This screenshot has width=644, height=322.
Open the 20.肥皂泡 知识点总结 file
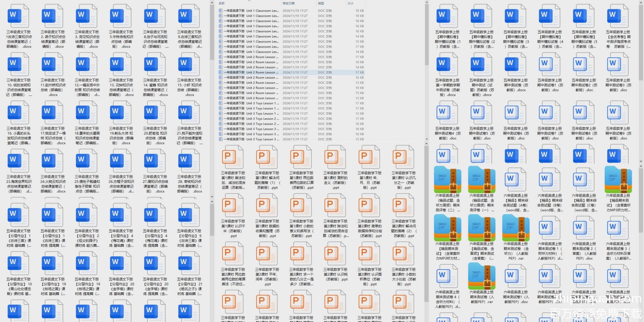tap(155, 113)
